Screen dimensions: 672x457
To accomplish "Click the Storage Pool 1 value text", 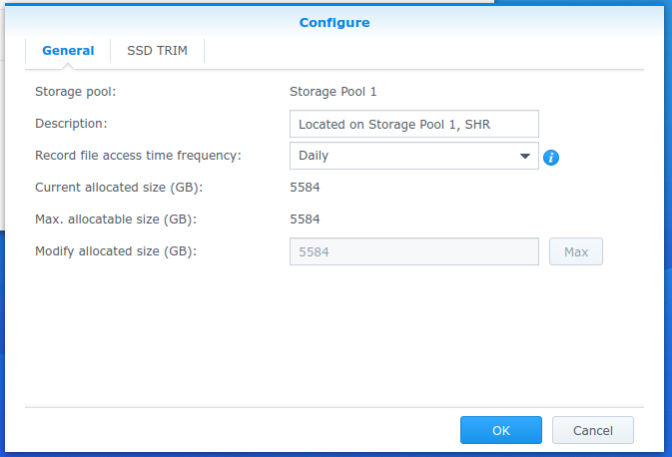I will click(x=333, y=92).
